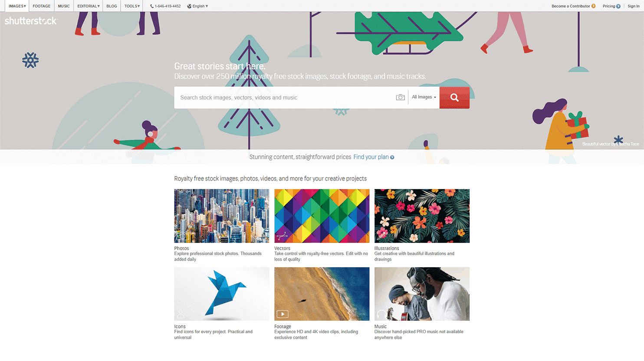The image size is (644, 361).
Task: Follow the Find your plan link
Action: 371,157
